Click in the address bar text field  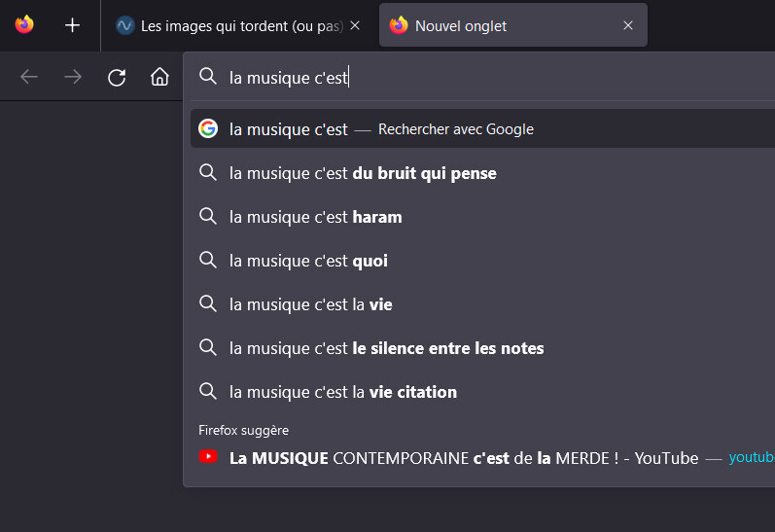(486, 78)
